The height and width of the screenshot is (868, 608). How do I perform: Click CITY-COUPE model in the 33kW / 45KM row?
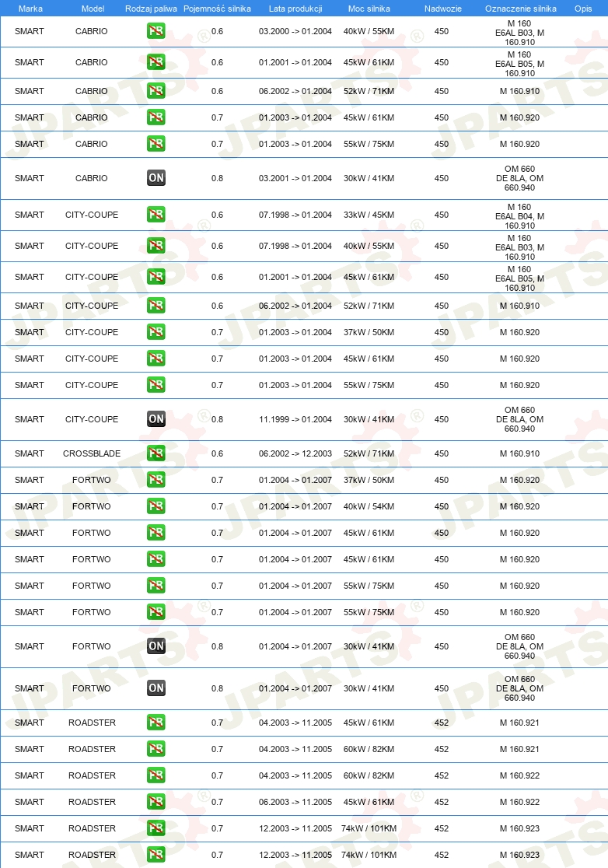tap(92, 215)
